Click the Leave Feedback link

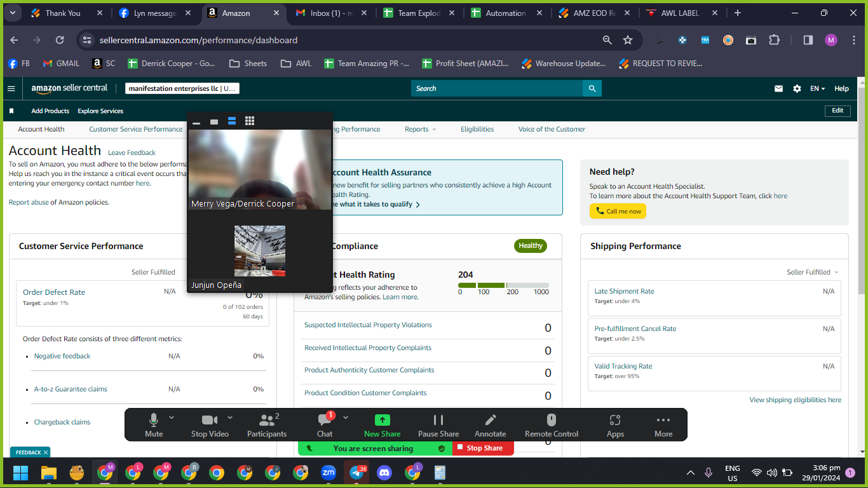132,152
